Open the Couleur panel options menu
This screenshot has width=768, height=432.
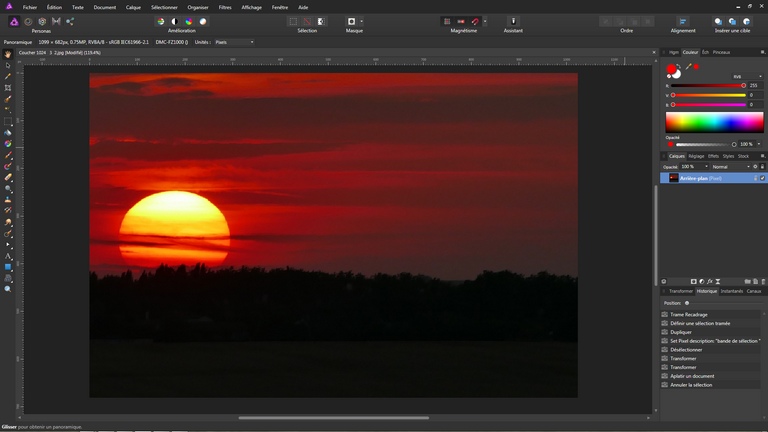pyautogui.click(x=763, y=52)
